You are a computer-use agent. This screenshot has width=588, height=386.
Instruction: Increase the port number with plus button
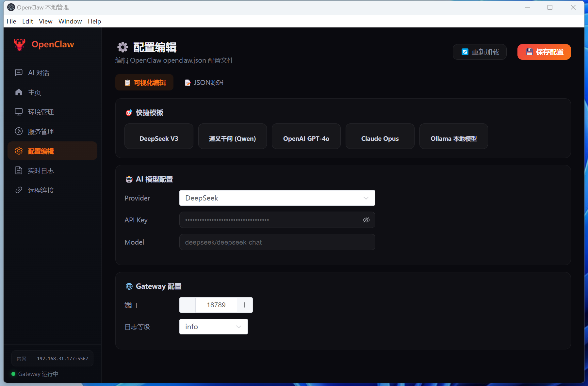[x=245, y=305]
